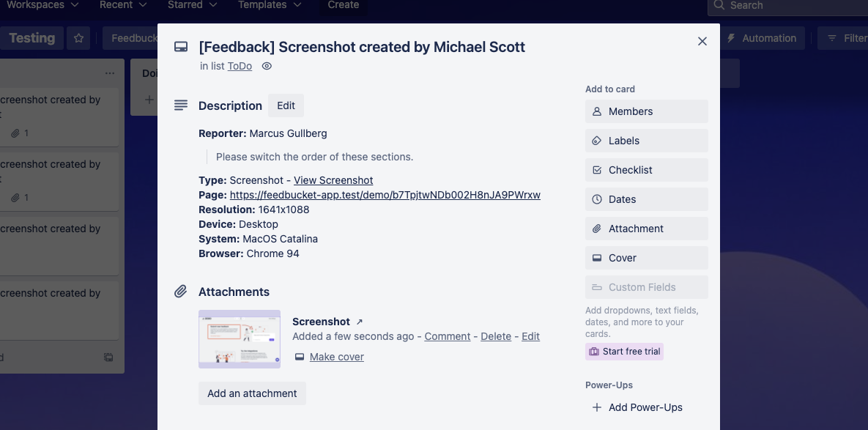Click the Custom Fields button

coord(647,287)
